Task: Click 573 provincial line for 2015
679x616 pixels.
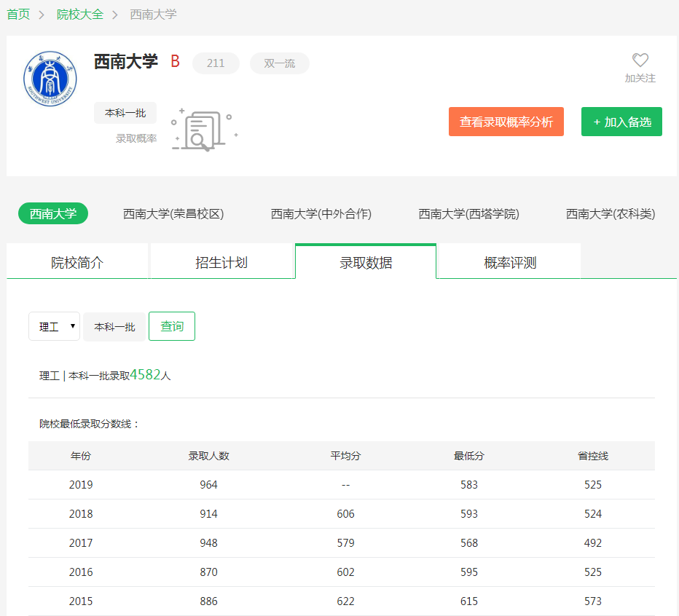Action: click(x=593, y=601)
